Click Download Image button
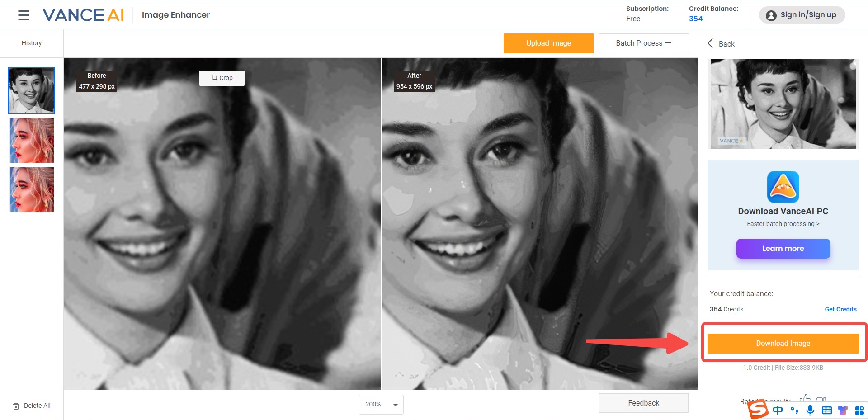Image resolution: width=868 pixels, height=420 pixels. [x=783, y=344]
